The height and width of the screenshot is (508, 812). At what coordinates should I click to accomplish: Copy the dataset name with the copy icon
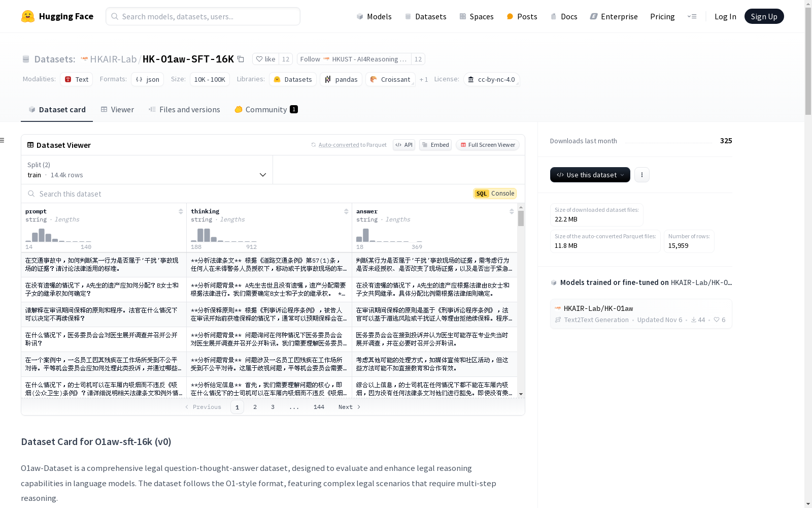coord(241,59)
